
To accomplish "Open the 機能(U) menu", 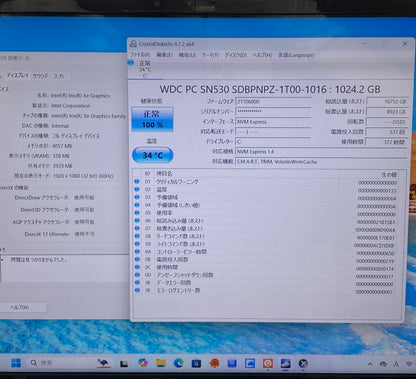I will click(x=187, y=55).
